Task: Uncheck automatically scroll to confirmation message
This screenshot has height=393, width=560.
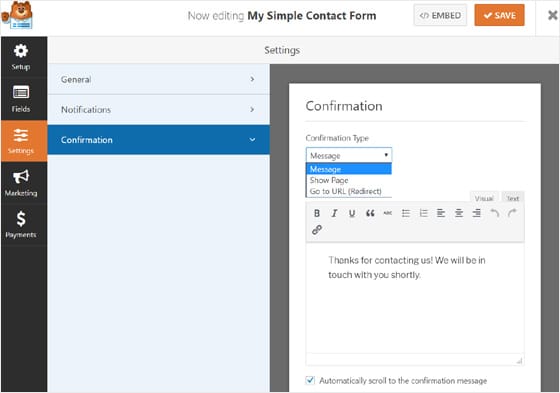Action: [x=310, y=380]
